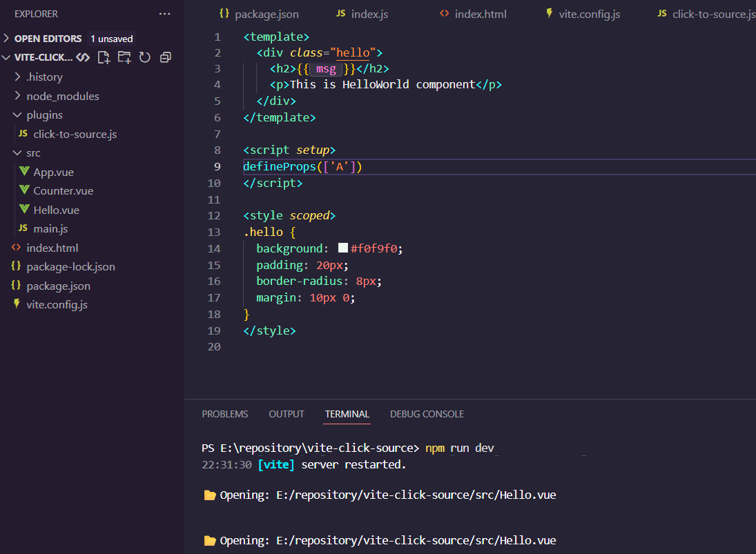Collapse the VITE-CLICK project root
Screen dimensions: 756x554
coord(6,57)
